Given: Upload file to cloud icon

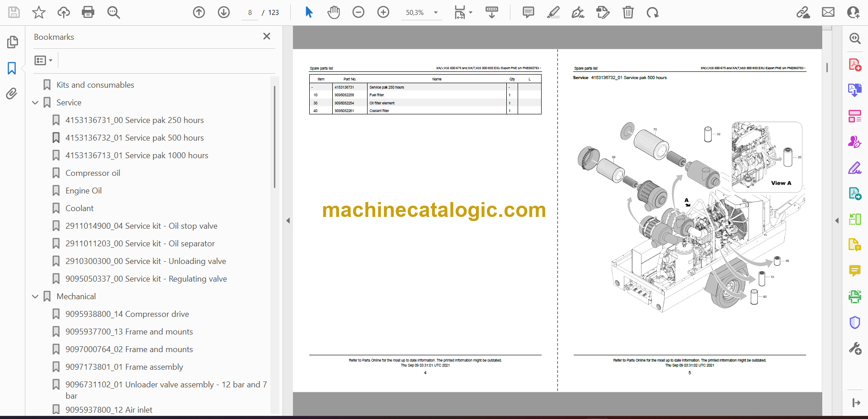Looking at the screenshot, I should [x=64, y=12].
